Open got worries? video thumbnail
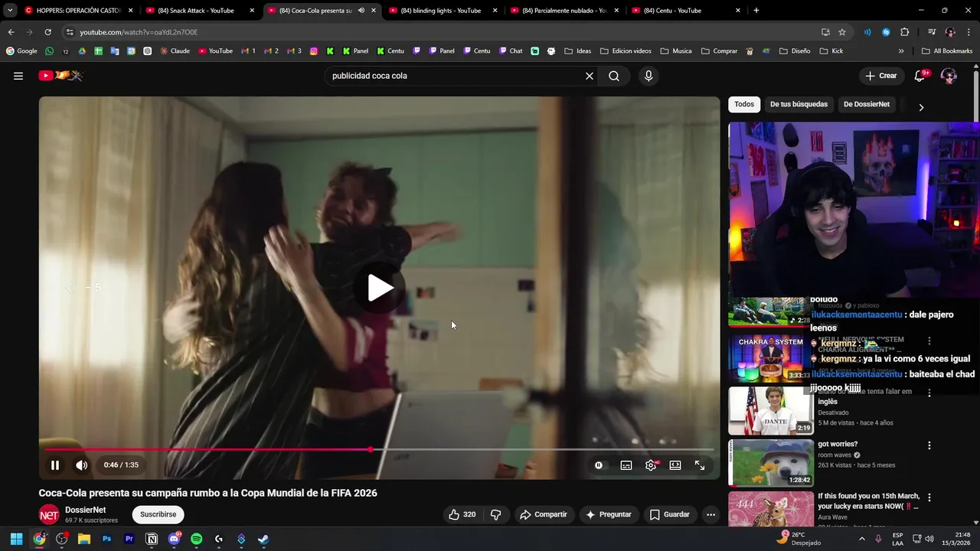980x551 pixels. pyautogui.click(x=771, y=463)
